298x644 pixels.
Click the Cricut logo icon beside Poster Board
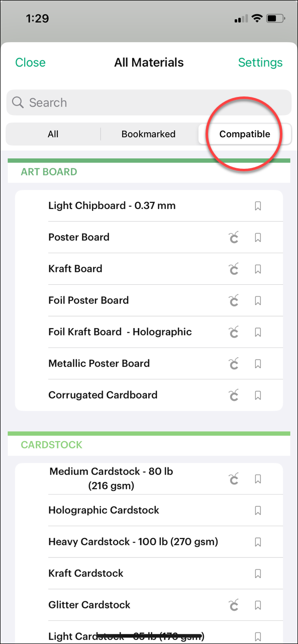click(x=233, y=237)
